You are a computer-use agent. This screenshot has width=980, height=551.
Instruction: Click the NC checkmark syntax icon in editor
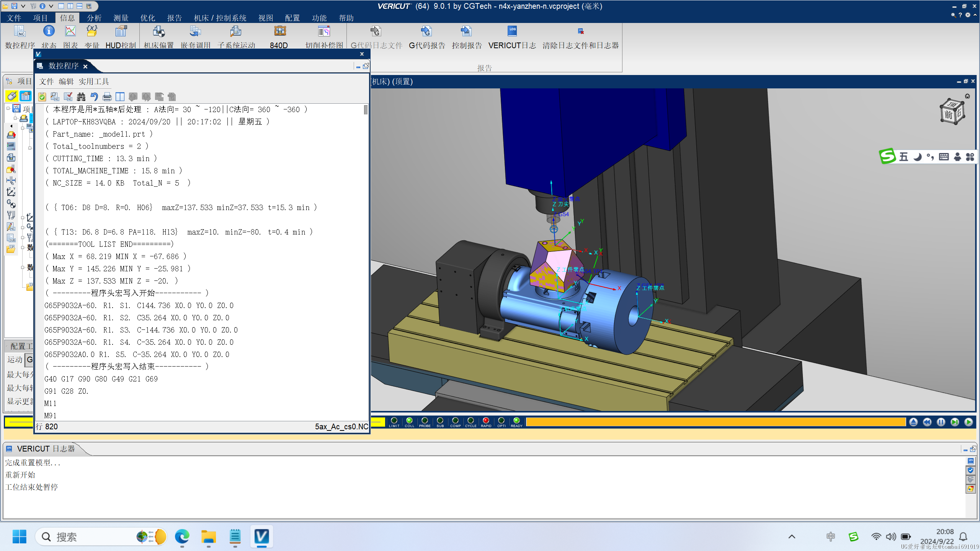(x=68, y=97)
